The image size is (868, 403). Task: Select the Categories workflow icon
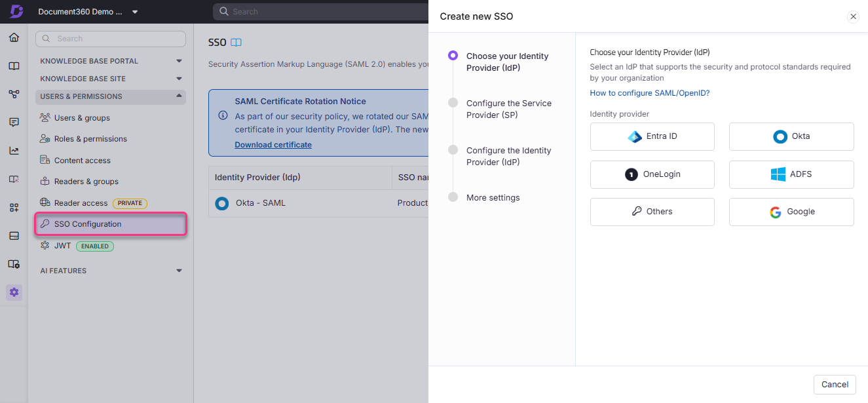pos(14,94)
